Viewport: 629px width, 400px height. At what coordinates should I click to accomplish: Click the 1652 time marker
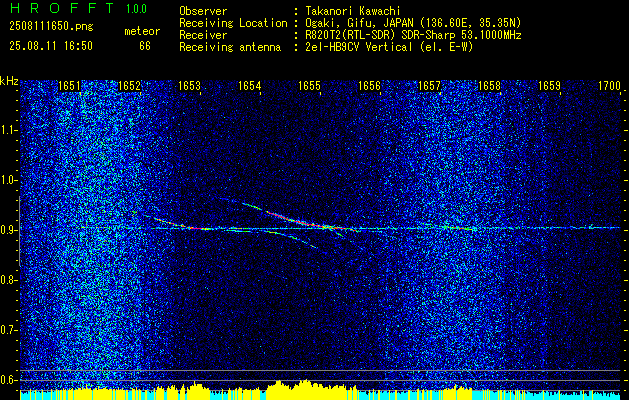[129, 85]
